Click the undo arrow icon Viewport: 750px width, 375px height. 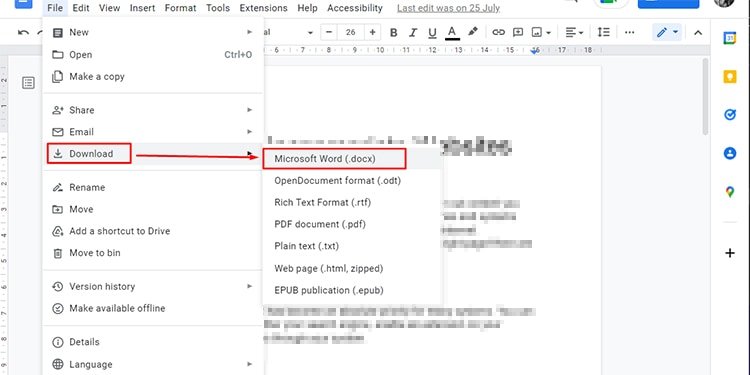coord(23,33)
